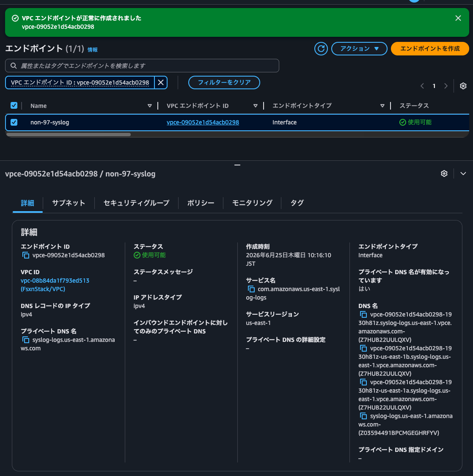The width and height of the screenshot is (473, 476).
Task: Click エンドポイントを作成 button
Action: 429,49
